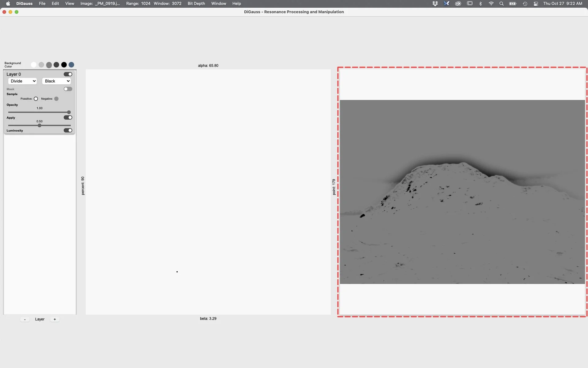Open the Black color dropdown
This screenshot has width=588, height=368.
click(57, 81)
